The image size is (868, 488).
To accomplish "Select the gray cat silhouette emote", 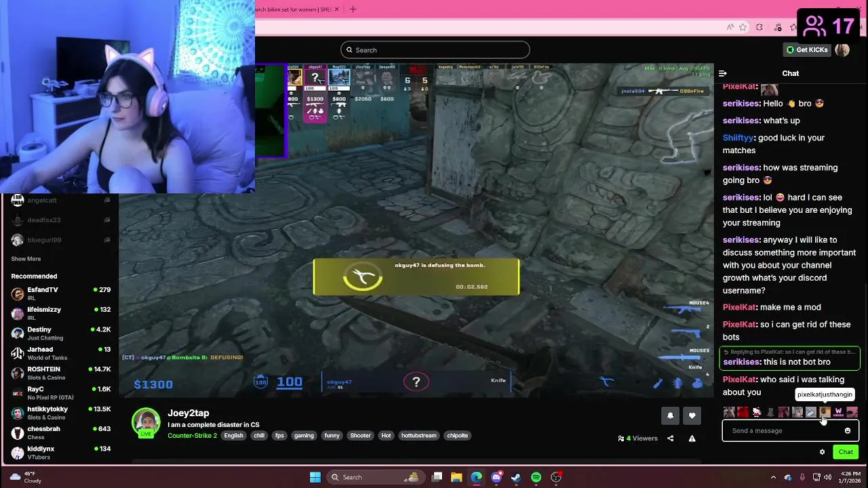I will [x=770, y=412].
